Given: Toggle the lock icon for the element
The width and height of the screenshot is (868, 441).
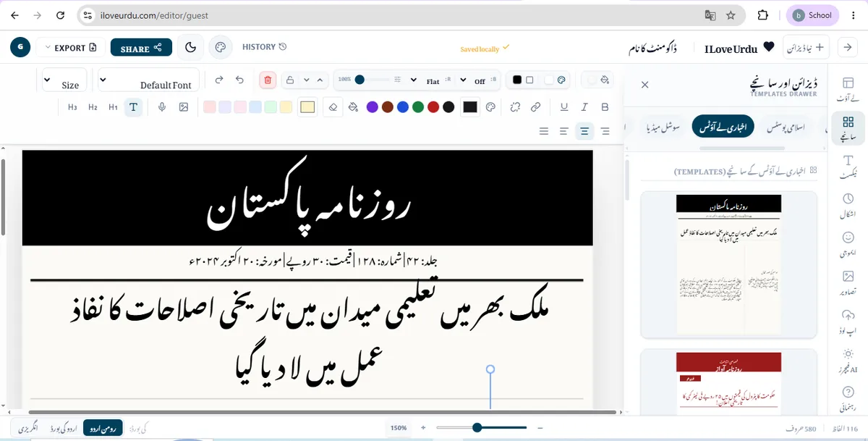Looking at the screenshot, I should click(290, 80).
